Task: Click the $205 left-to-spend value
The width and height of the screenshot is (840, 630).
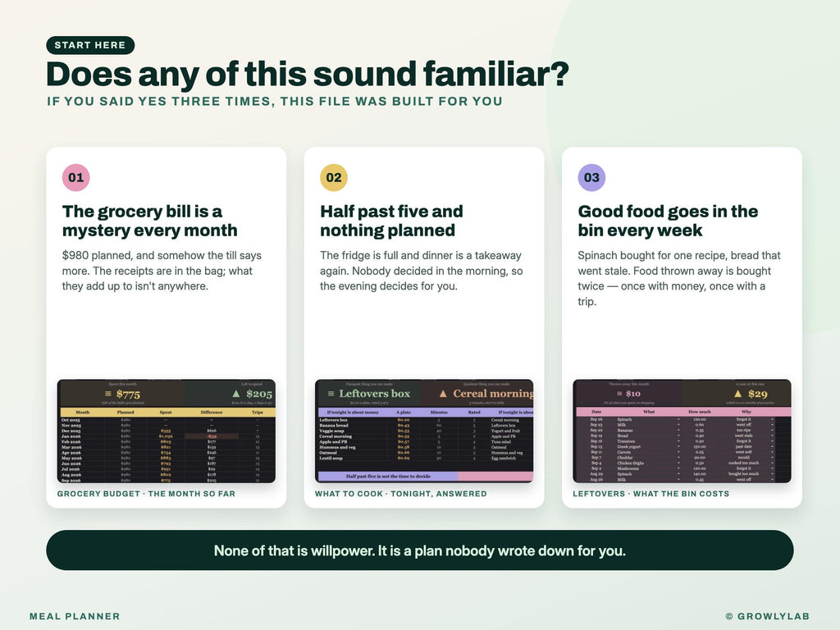Action: [x=259, y=395]
